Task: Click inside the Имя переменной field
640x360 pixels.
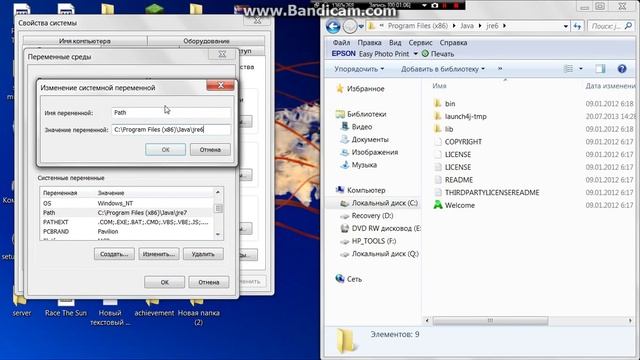Action: tap(171, 113)
